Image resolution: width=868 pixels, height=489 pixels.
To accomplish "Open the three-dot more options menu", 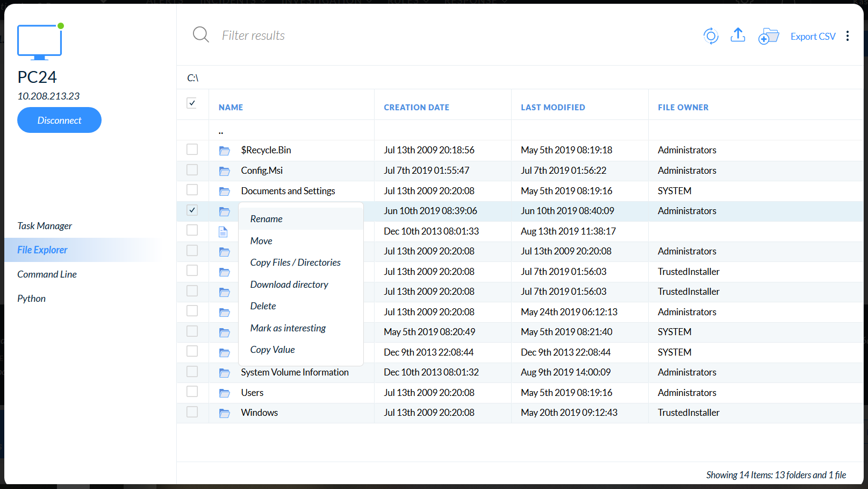I will [848, 36].
